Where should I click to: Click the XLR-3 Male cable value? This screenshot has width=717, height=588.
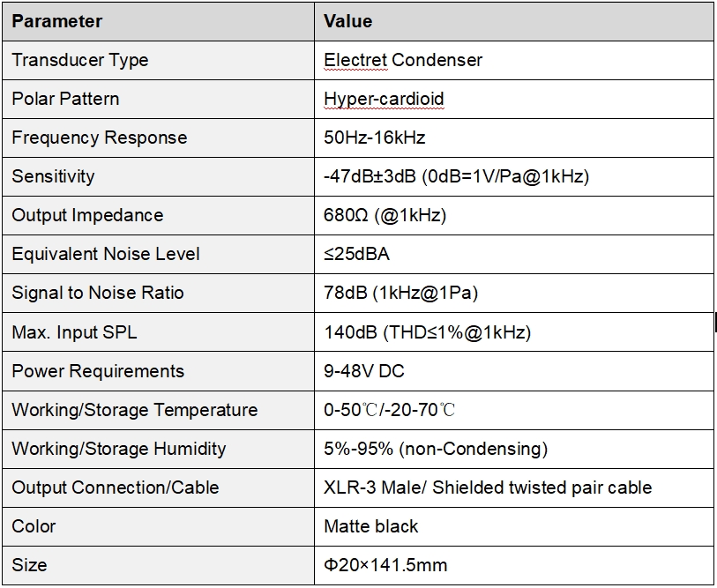pos(488,488)
